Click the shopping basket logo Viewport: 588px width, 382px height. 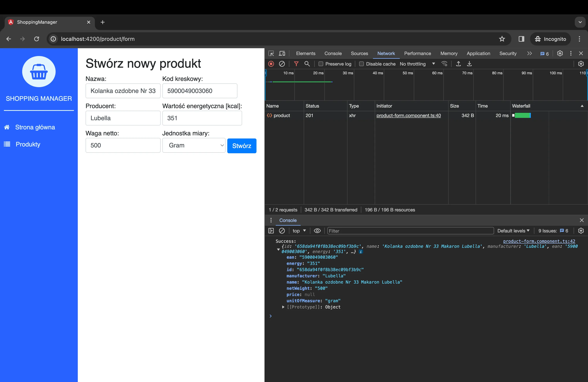[39, 72]
